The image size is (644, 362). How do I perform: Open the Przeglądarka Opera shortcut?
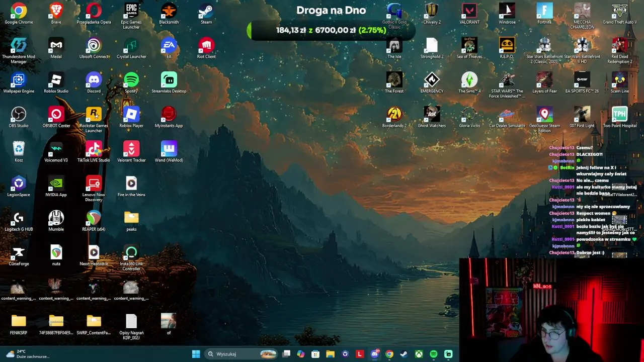(94, 14)
